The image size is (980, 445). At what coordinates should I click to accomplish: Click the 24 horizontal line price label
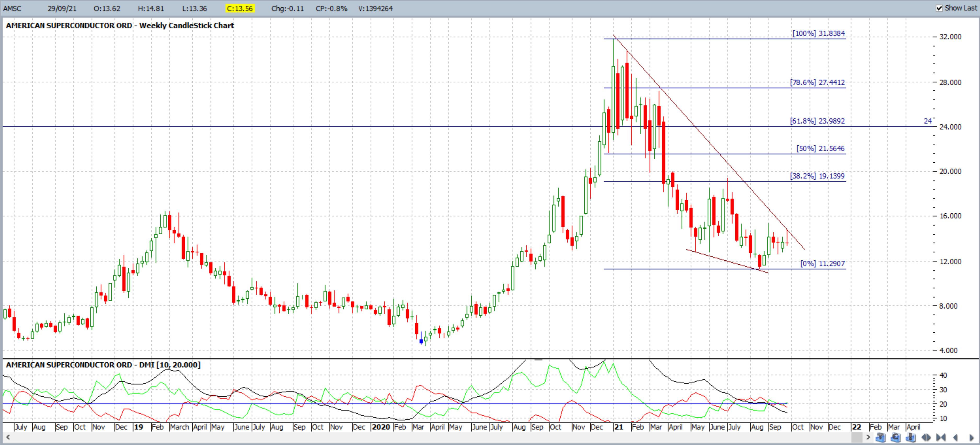coord(928,121)
